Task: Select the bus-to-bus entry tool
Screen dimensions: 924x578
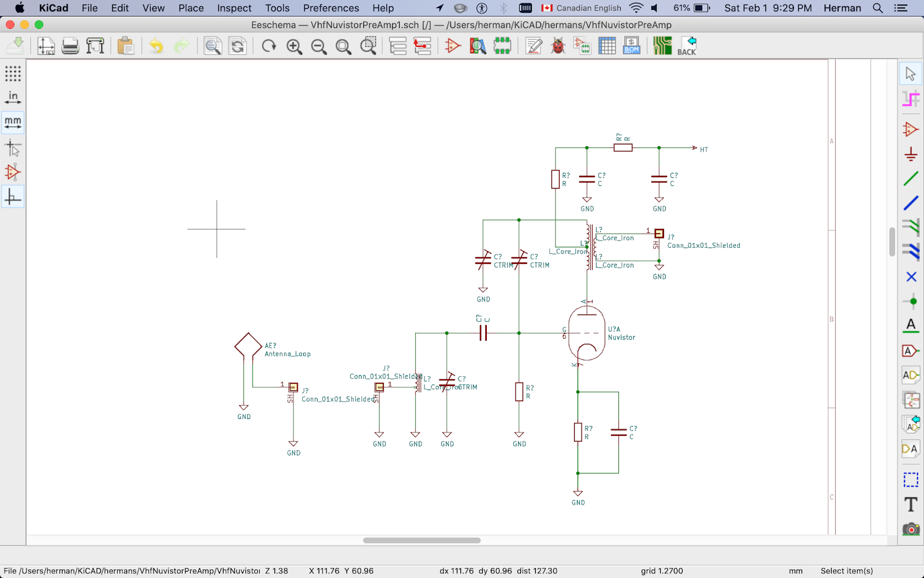Action: (x=911, y=252)
